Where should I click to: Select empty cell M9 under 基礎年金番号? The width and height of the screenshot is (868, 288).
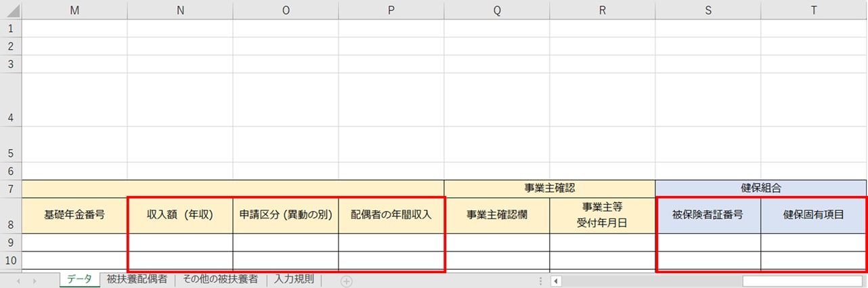click(74, 242)
